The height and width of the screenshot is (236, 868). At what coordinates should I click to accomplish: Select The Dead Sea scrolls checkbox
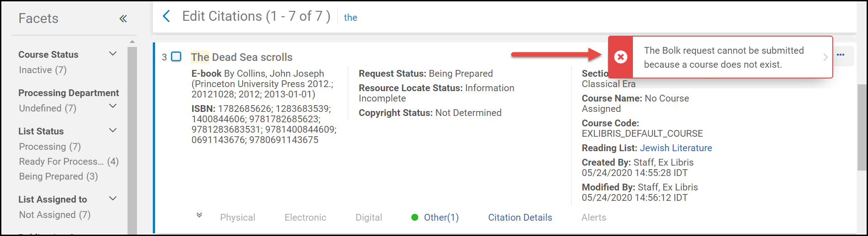(x=176, y=57)
